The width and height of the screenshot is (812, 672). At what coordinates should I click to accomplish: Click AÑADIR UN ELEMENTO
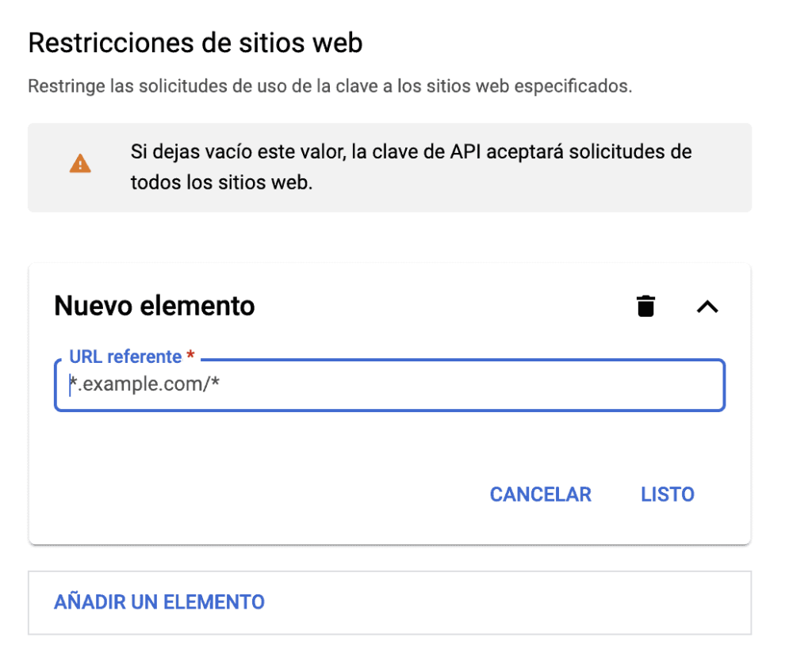click(159, 602)
